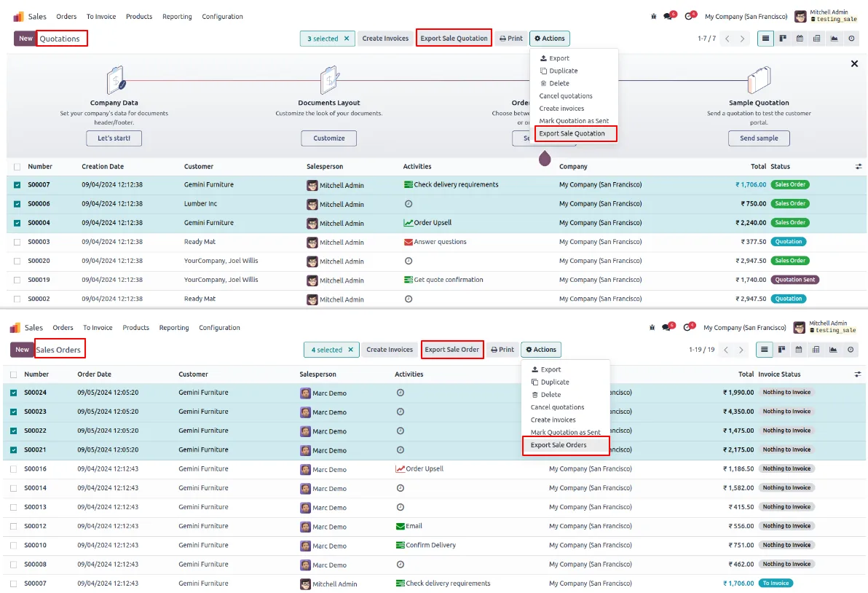Uncheck the checkbox for quotation S00007
This screenshot has height=593, width=868.
(17, 185)
